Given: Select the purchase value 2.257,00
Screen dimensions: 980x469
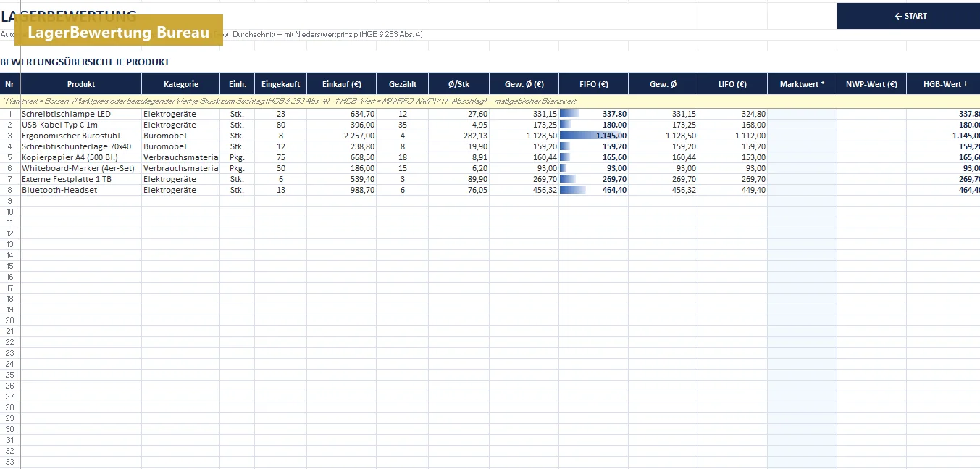Looking at the screenshot, I should click(342, 136).
